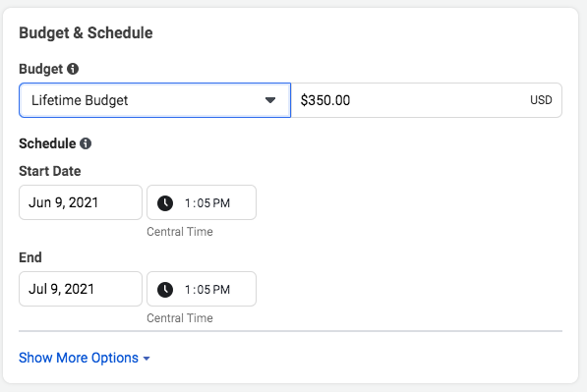Open the Jun 9, 2021 start date field
This screenshot has height=392, width=587.
click(81, 202)
